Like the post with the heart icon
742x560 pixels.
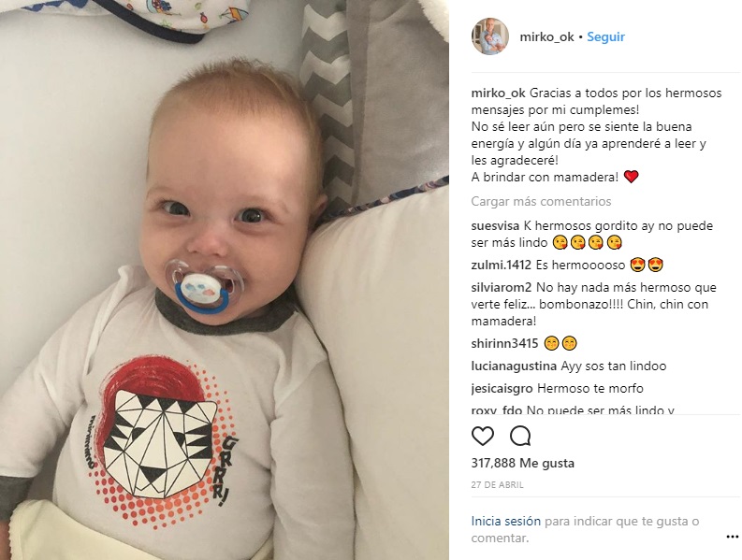click(483, 436)
